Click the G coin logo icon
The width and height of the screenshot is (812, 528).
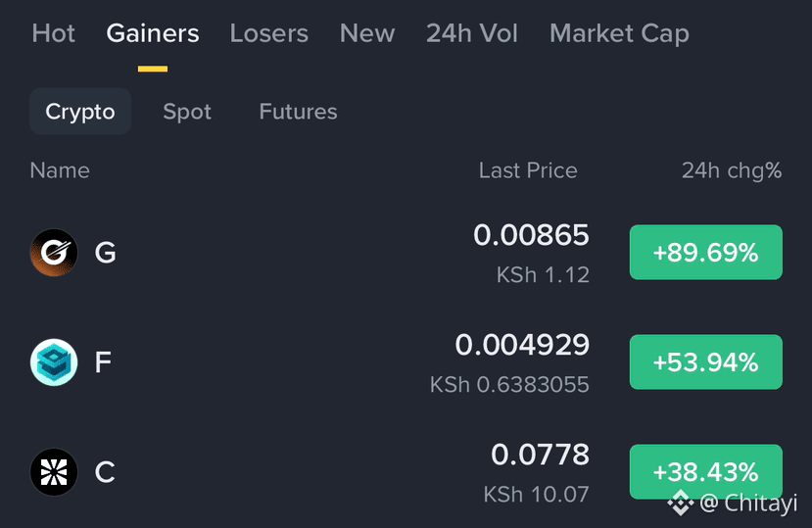[54, 253]
